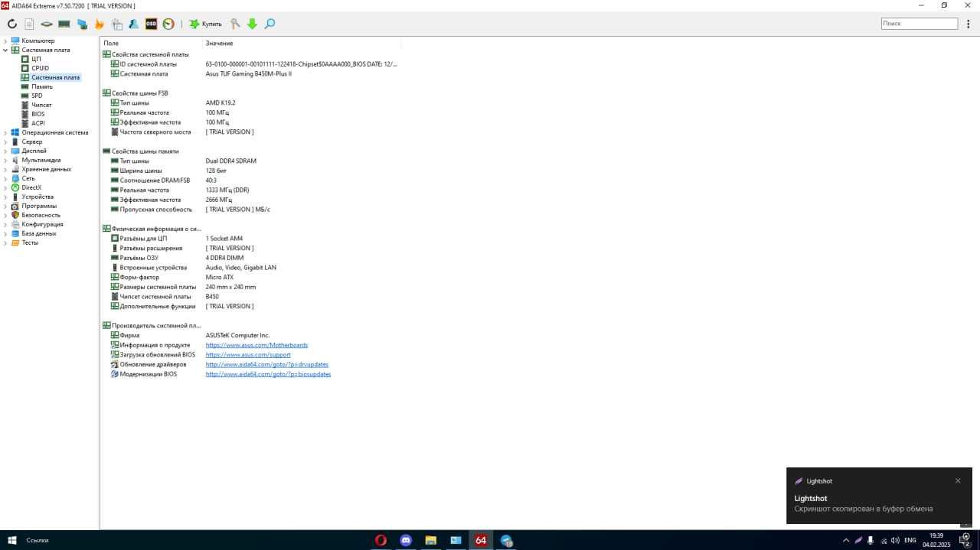Select the Конфигурация tree item

click(42, 224)
